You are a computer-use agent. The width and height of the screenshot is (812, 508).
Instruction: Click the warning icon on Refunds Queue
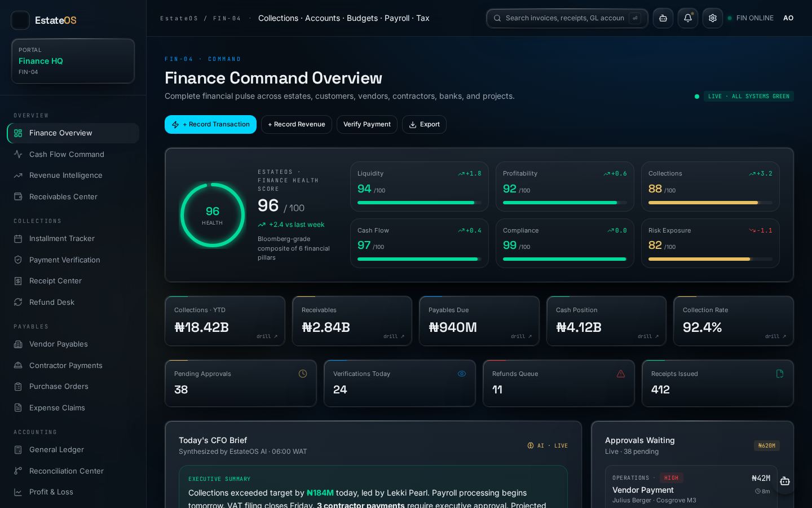[x=621, y=374]
